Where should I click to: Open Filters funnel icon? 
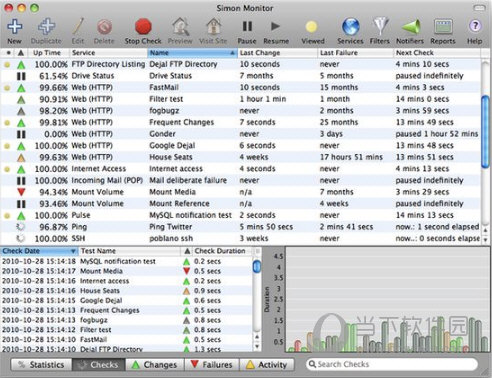[380, 27]
